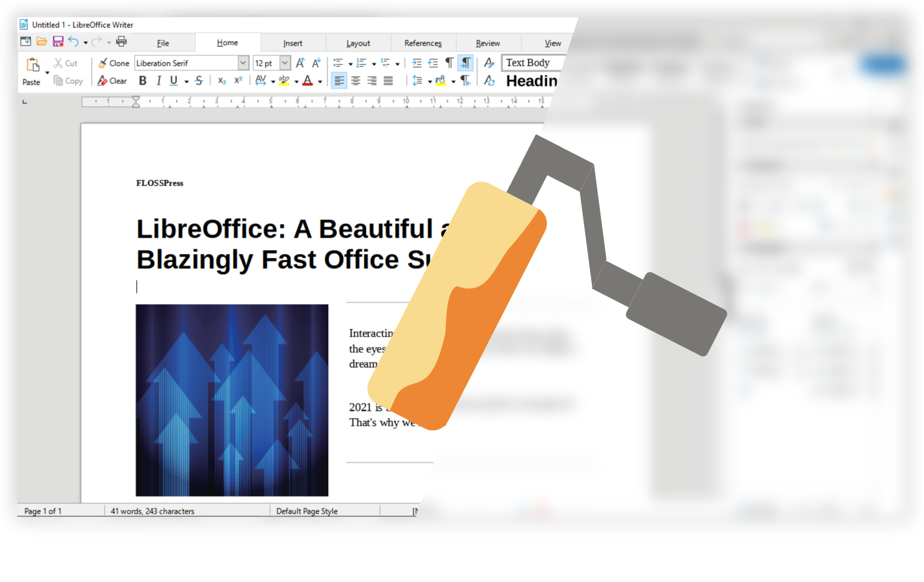924x582 pixels.
Task: Toggle formatting marks display
Action: coord(449,62)
